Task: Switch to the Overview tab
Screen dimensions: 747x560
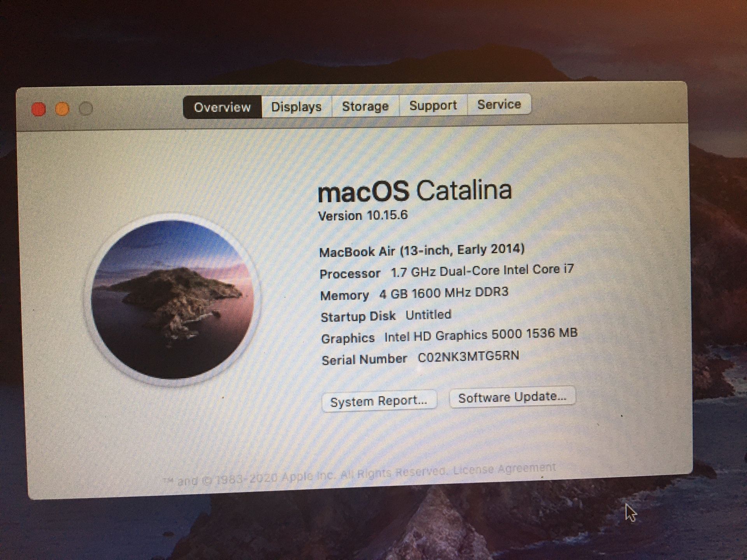Action: pos(222,107)
